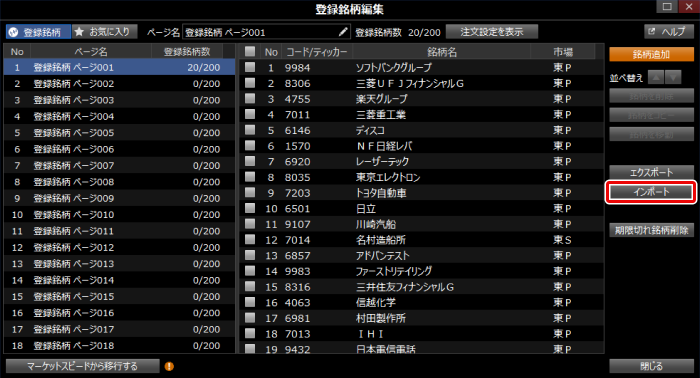Move stock up with the sort up arrow
This screenshot has height=378, width=700.
[656, 77]
